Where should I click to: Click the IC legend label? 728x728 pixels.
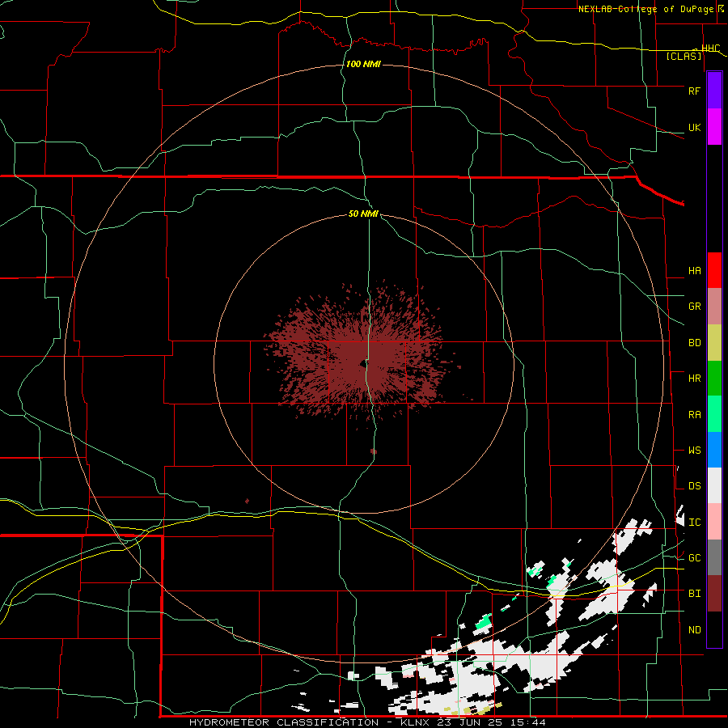coord(694,523)
